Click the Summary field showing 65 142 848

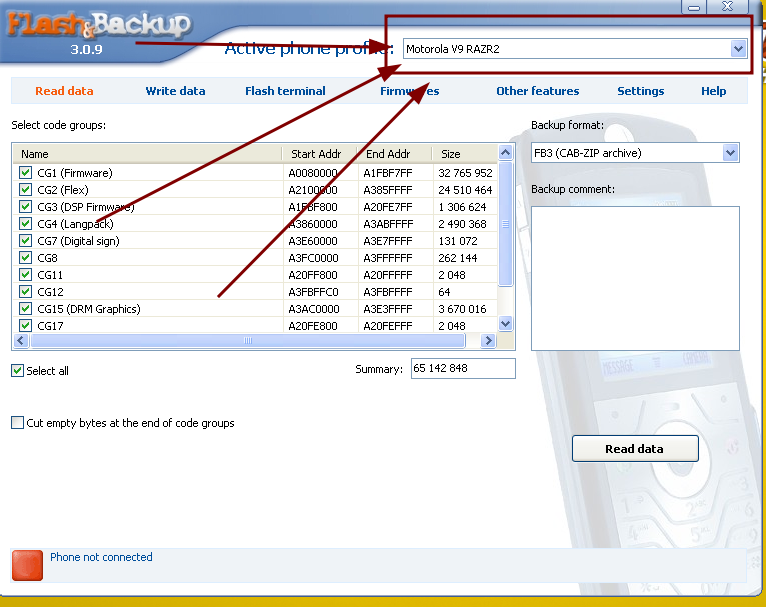coord(463,368)
